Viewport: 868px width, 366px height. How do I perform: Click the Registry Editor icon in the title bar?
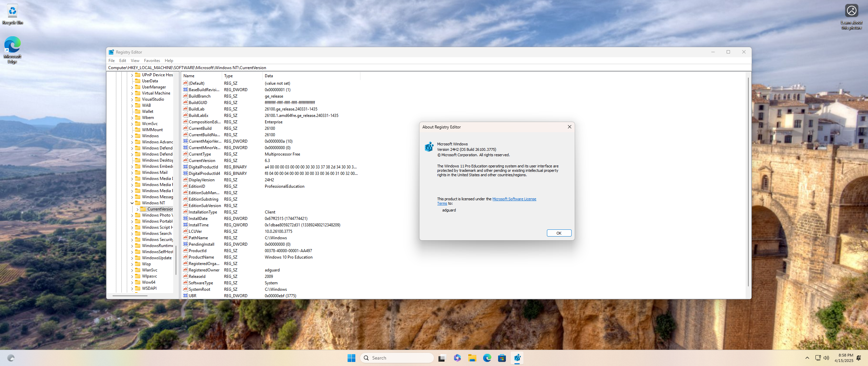[x=112, y=52]
